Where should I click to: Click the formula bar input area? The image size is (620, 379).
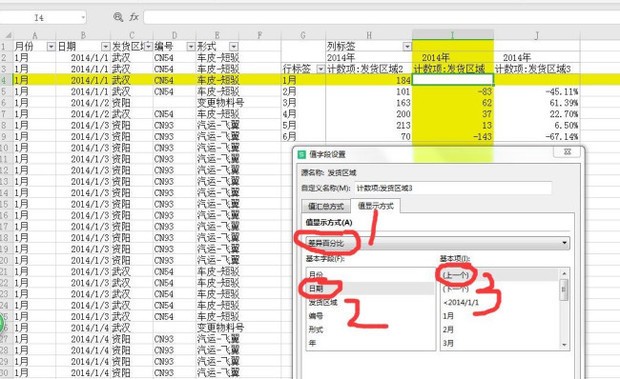pos(381,17)
